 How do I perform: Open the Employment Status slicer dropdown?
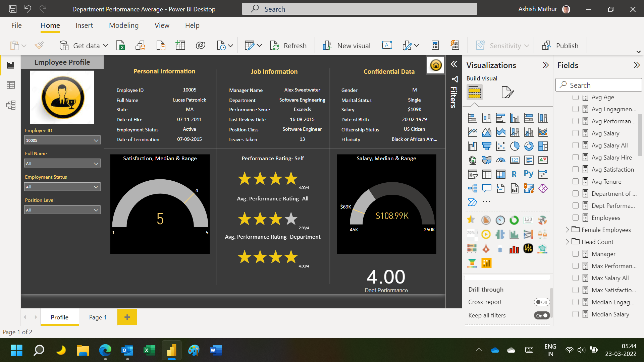point(62,187)
